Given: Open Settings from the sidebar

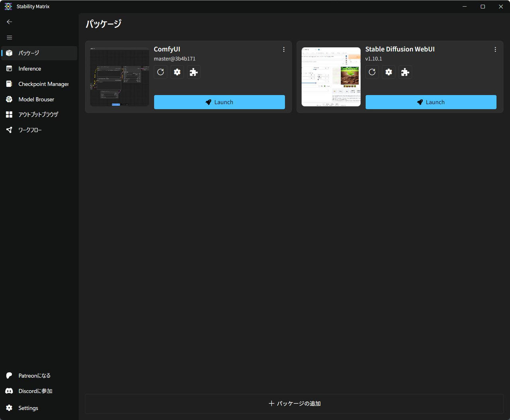Looking at the screenshot, I should [39, 408].
